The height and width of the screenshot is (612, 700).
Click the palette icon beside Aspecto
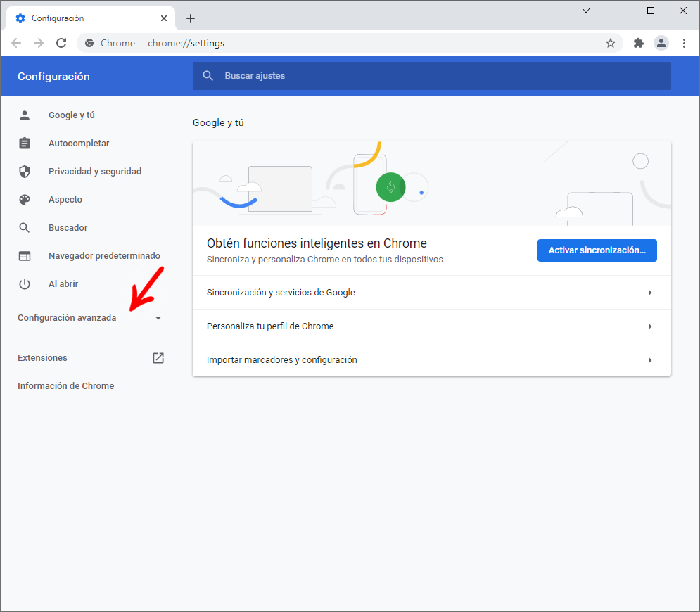coord(25,200)
